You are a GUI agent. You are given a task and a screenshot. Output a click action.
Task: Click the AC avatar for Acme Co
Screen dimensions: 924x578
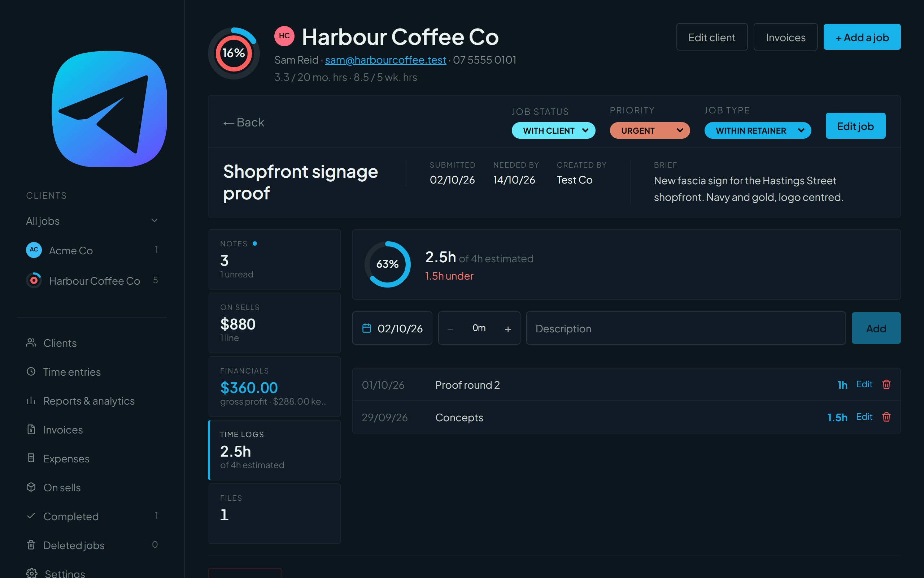pos(34,250)
